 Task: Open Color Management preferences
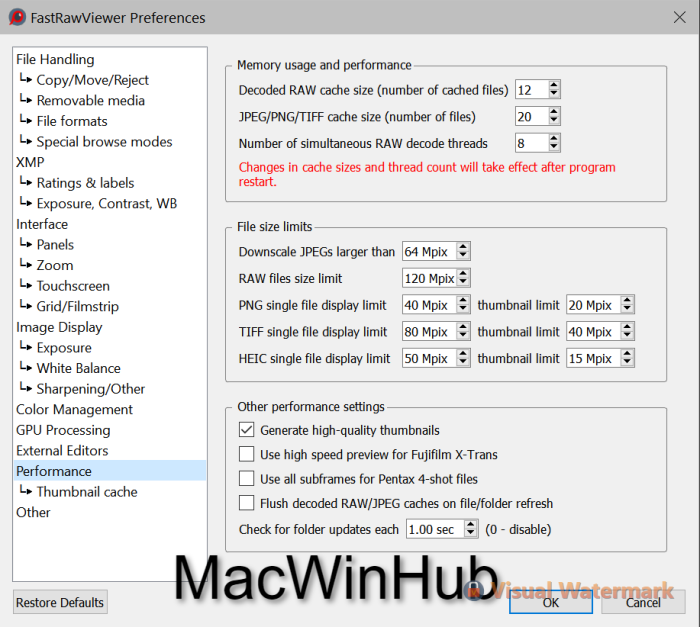click(x=75, y=410)
